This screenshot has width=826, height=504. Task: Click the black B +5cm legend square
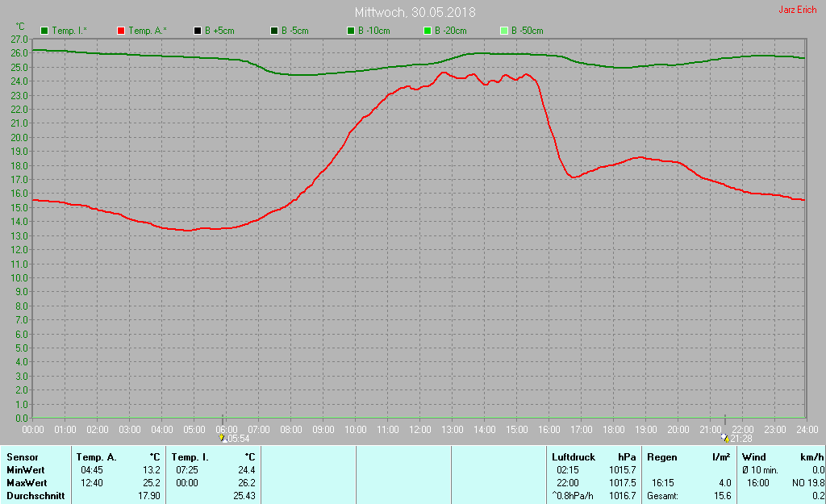(x=198, y=31)
